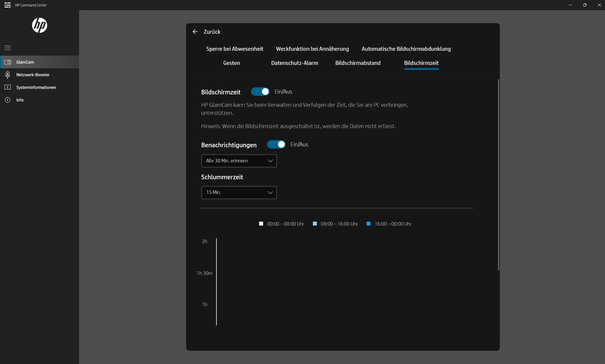Click HP Command Center title bar icon
605x364 pixels.
[x=7, y=5]
